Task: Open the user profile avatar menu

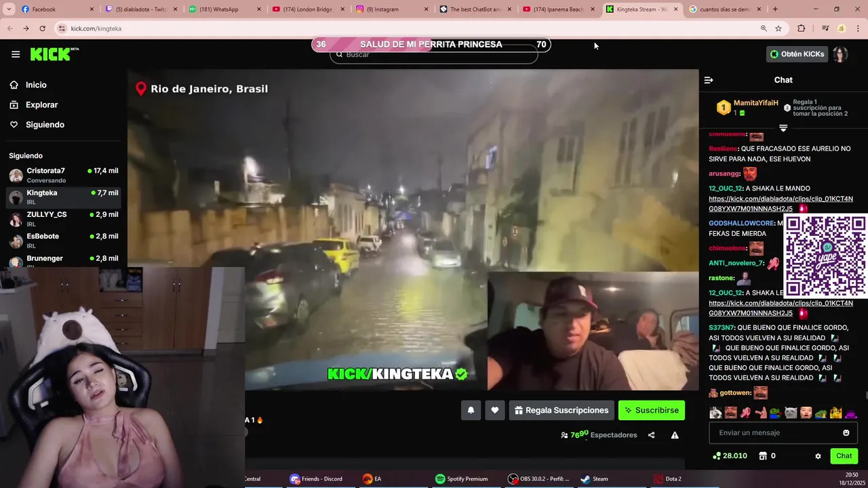Action: pos(840,54)
